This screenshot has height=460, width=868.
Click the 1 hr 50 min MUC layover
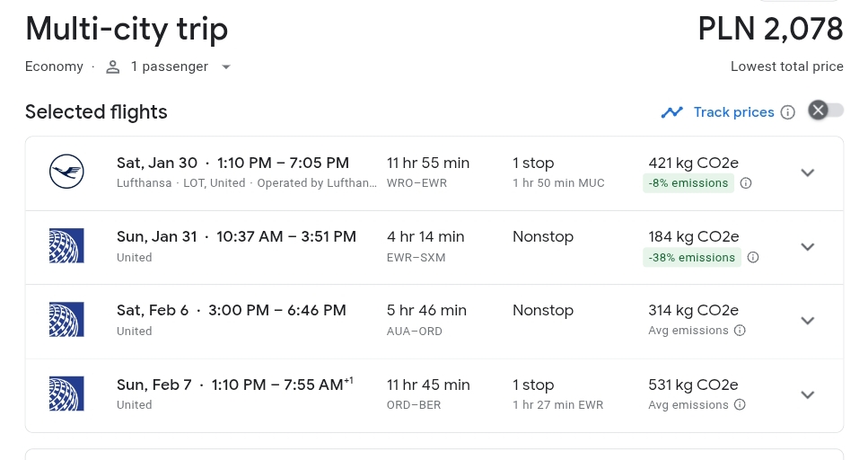point(558,183)
